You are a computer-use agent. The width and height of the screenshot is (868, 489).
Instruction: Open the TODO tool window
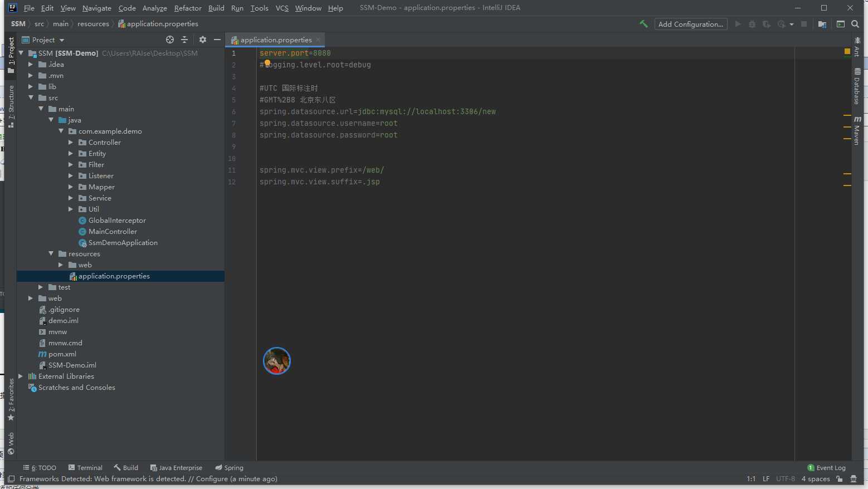pos(40,468)
